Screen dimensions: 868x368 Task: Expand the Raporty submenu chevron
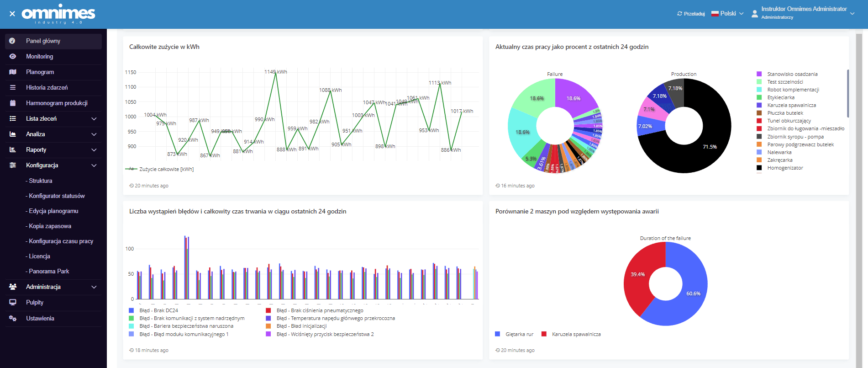tap(94, 150)
